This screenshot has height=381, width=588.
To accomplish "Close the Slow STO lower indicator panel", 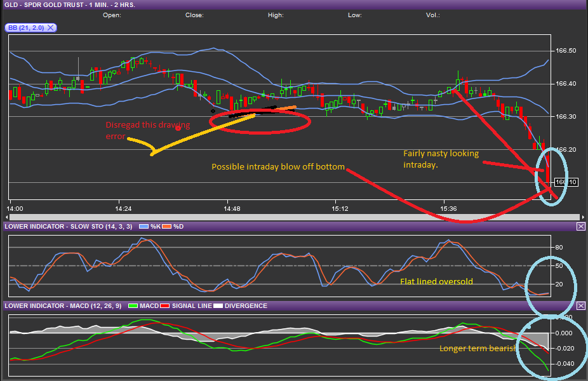I will click(580, 226).
